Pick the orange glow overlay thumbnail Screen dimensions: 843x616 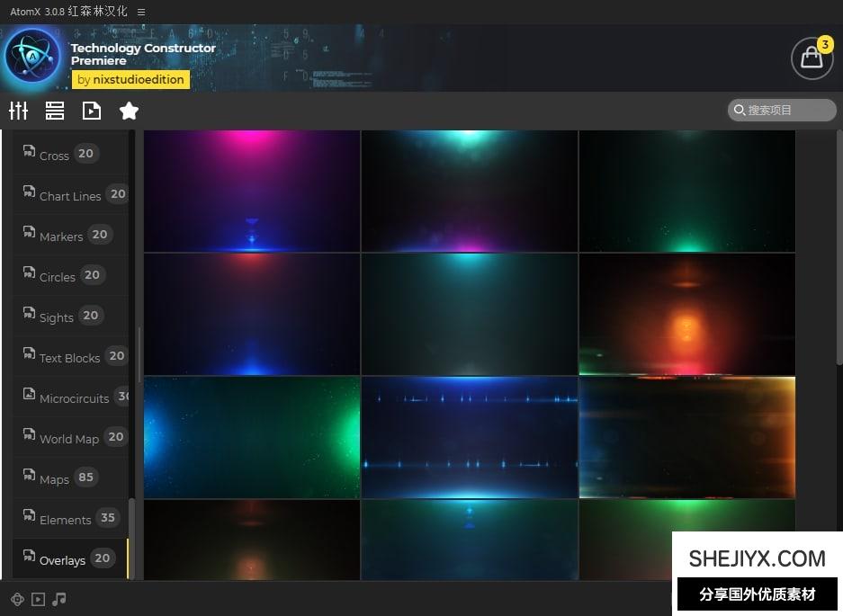686,314
